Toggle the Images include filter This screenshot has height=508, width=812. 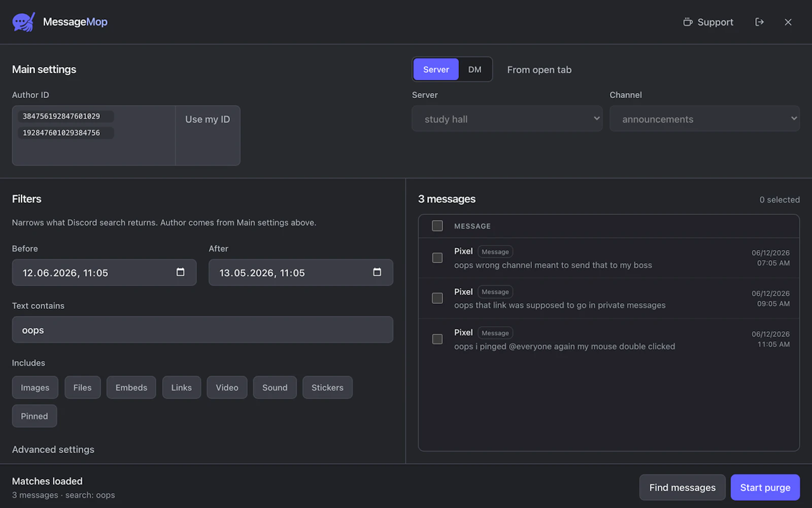35,388
